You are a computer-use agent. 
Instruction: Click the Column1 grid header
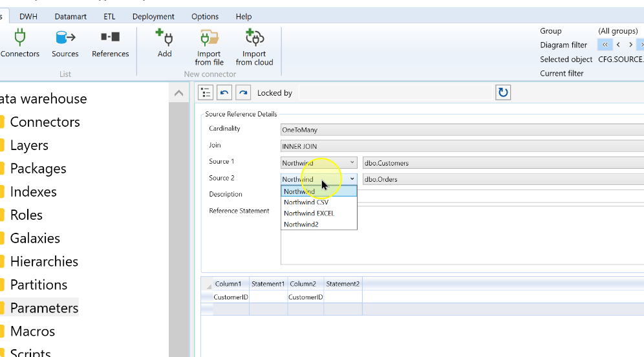pyautogui.click(x=231, y=284)
